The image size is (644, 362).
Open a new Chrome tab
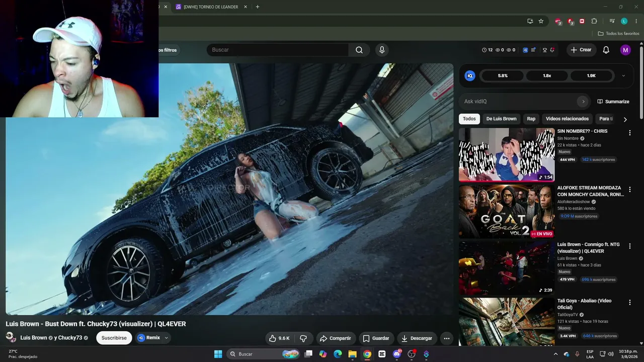(258, 7)
